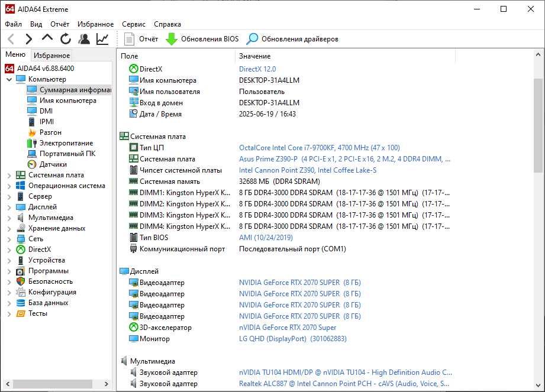Open the DirectX 12.0 link

pos(257,69)
